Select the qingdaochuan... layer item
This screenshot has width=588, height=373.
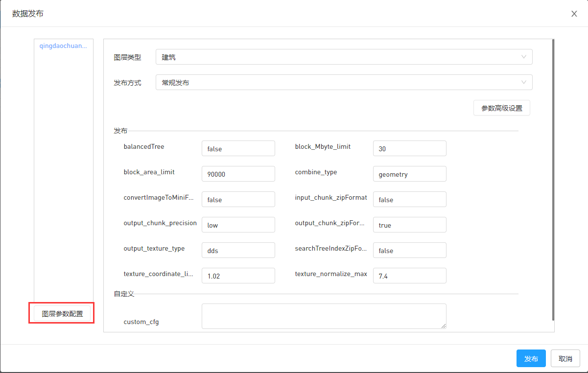pyautogui.click(x=63, y=46)
